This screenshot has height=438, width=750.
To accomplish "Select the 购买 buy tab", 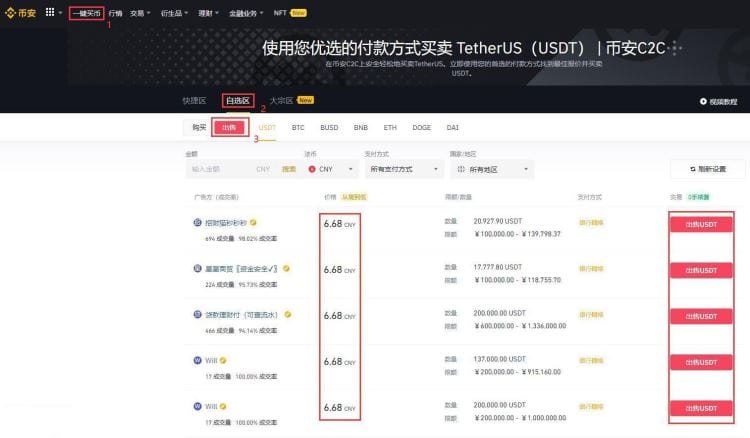I will (199, 127).
